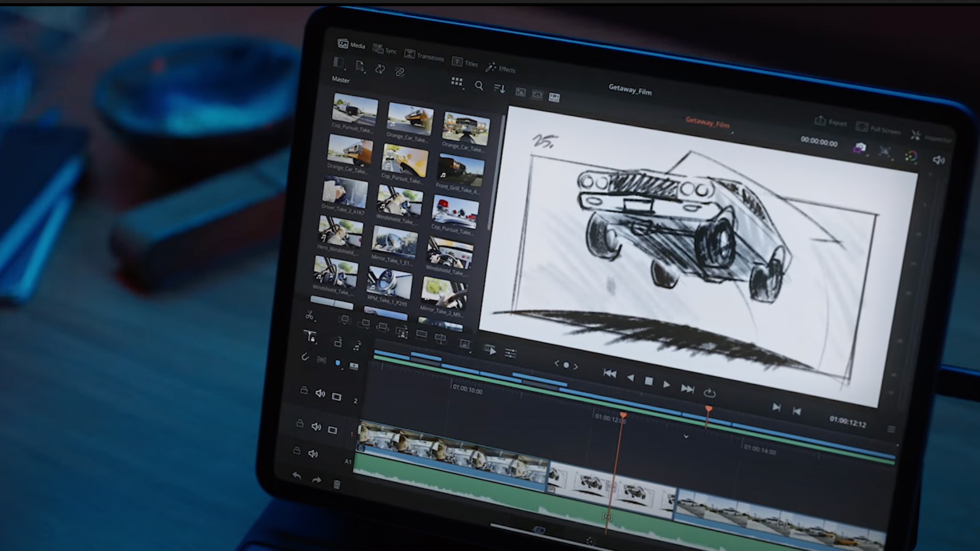The width and height of the screenshot is (980, 551).
Task: Select the trim lock T tool
Action: 310,337
